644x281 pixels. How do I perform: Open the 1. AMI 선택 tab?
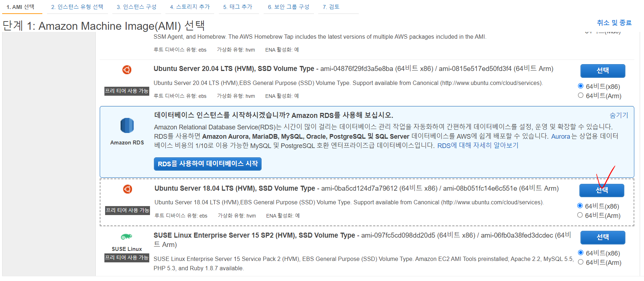(x=20, y=7)
